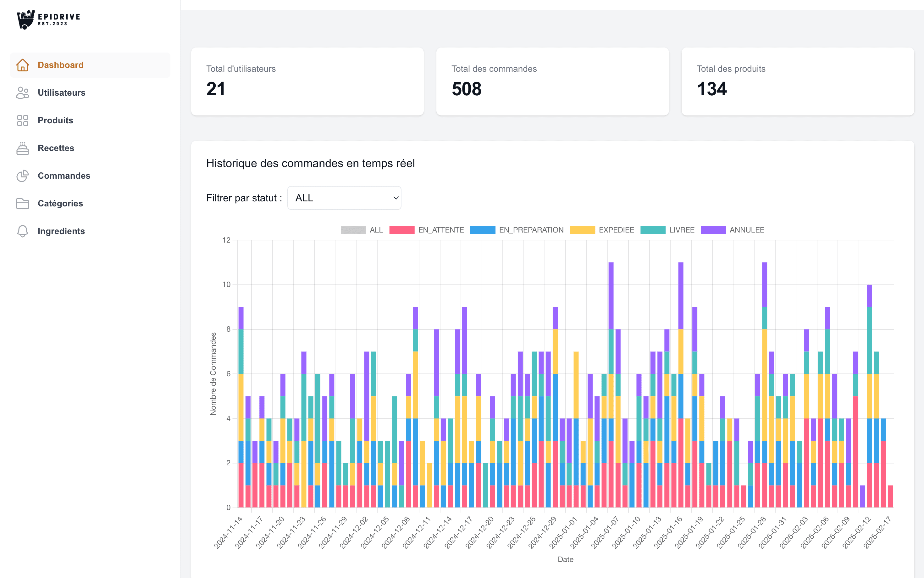
Task: Click the 508 total orders value
Action: click(466, 89)
